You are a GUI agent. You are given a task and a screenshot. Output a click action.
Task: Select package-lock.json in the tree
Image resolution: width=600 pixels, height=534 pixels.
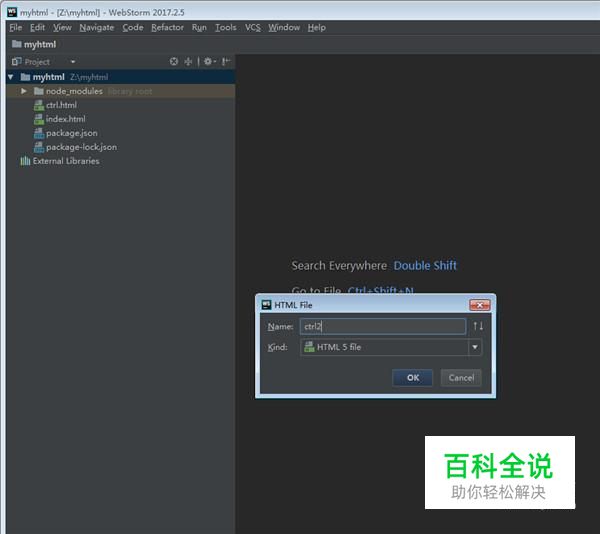pyautogui.click(x=80, y=147)
